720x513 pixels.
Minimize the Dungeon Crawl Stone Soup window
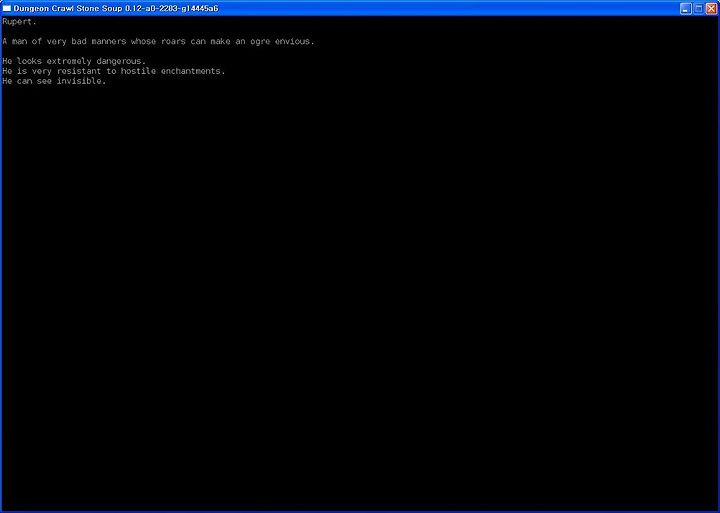[686, 8]
